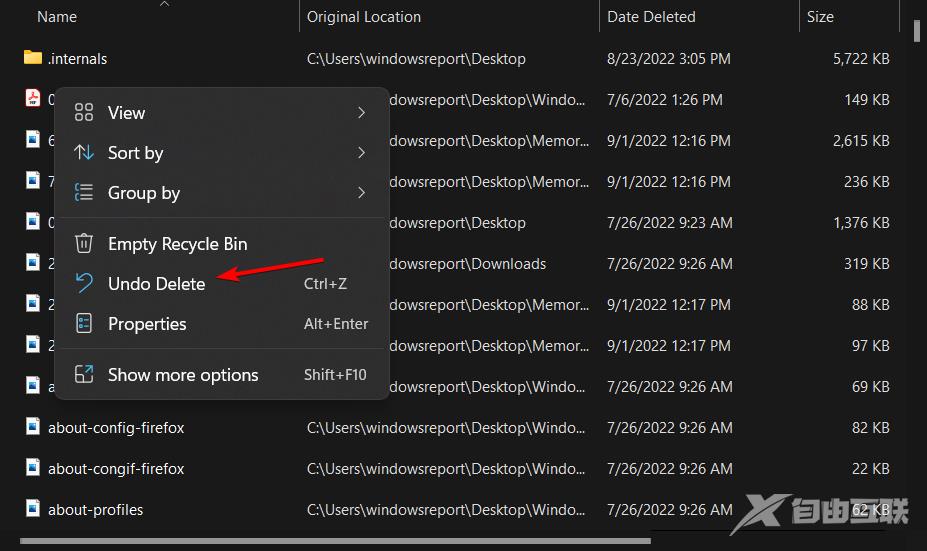This screenshot has height=551, width=927.
Task: Select the about-config-firefox file icon
Action: [x=33, y=426]
